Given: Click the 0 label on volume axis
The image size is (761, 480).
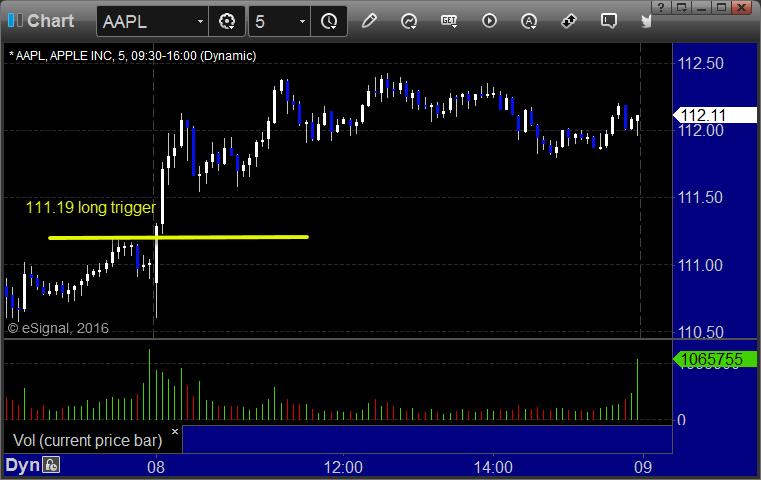Looking at the screenshot, I should click(x=681, y=420).
